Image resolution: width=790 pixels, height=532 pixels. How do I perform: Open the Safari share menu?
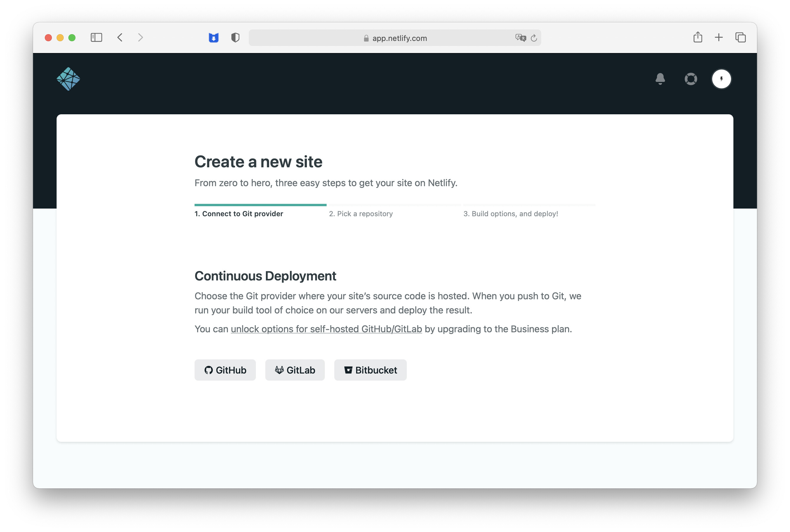click(698, 37)
